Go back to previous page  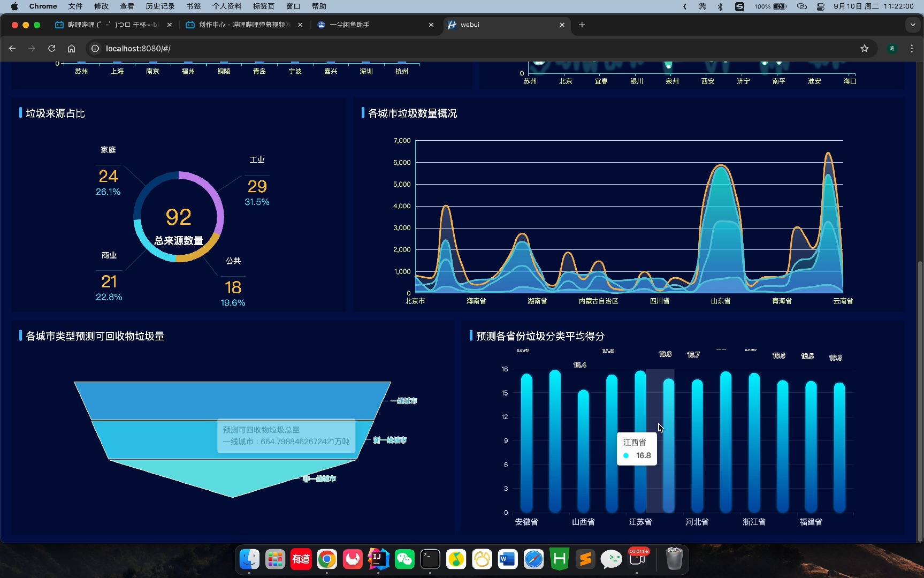[12, 48]
